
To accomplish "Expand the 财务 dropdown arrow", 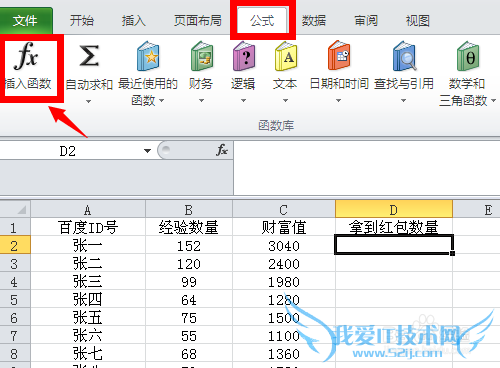I will click(201, 100).
